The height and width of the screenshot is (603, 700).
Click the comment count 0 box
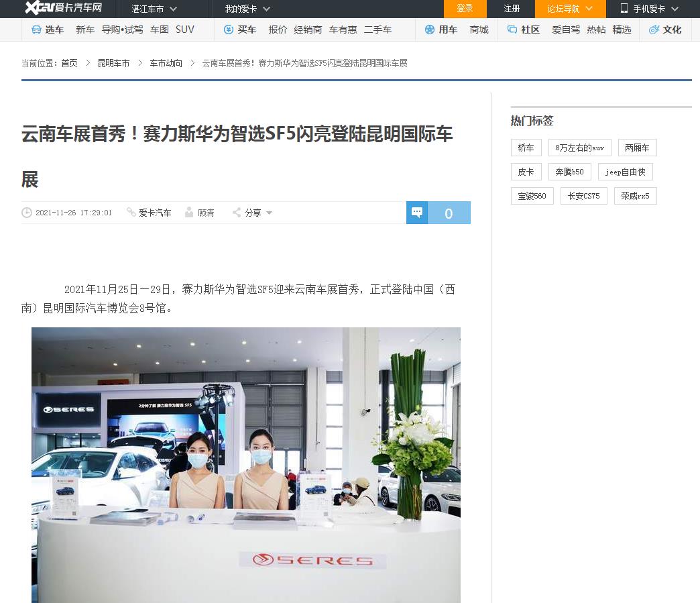[x=449, y=213]
